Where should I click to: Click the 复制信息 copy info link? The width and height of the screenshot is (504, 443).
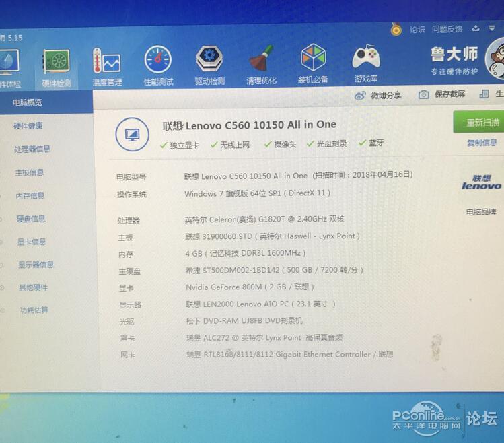[x=482, y=143]
